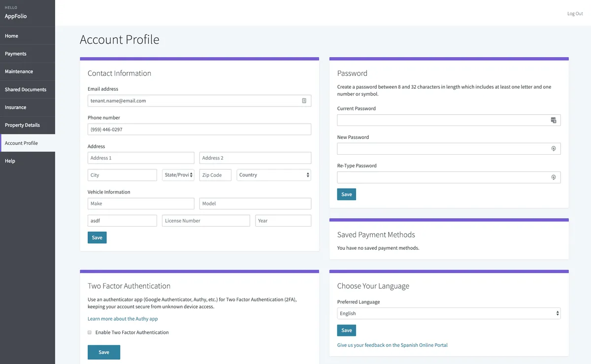Save the Contact Information form
This screenshot has width=591, height=364.
97,237
